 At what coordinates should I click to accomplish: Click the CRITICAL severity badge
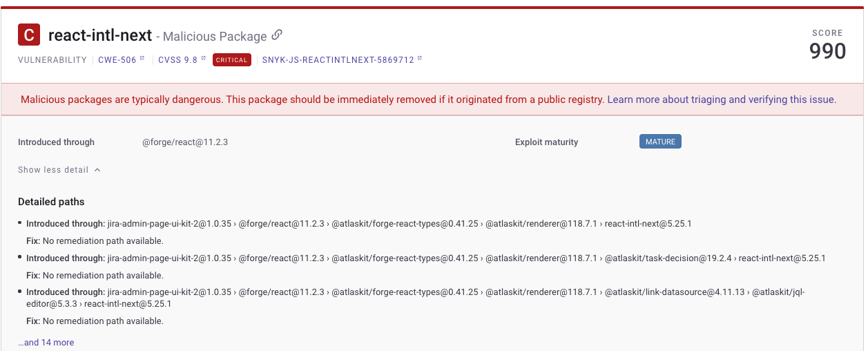231,60
